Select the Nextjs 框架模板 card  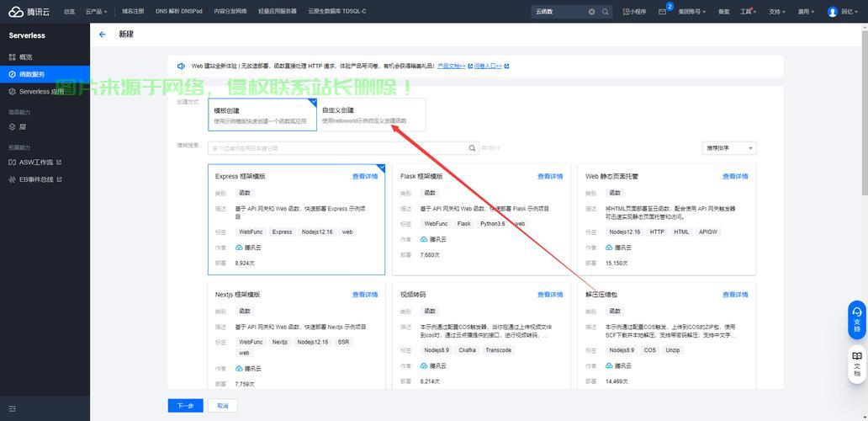click(x=296, y=336)
